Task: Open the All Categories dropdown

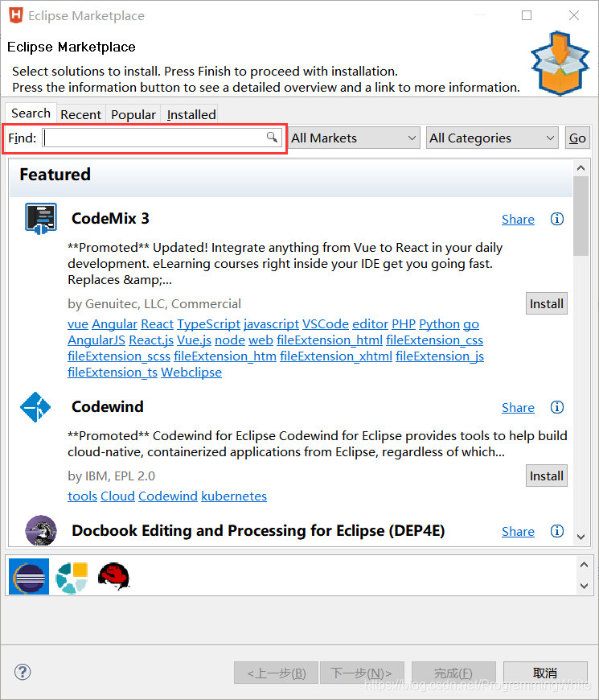Action: pyautogui.click(x=492, y=138)
